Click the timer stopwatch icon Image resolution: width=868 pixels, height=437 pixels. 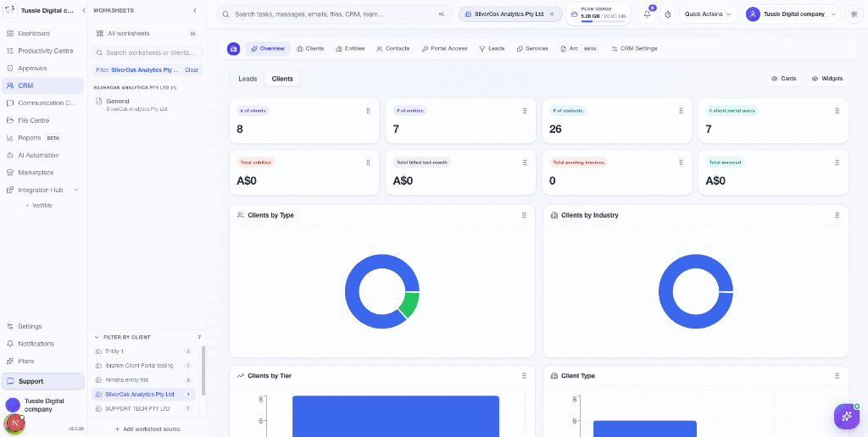click(668, 14)
